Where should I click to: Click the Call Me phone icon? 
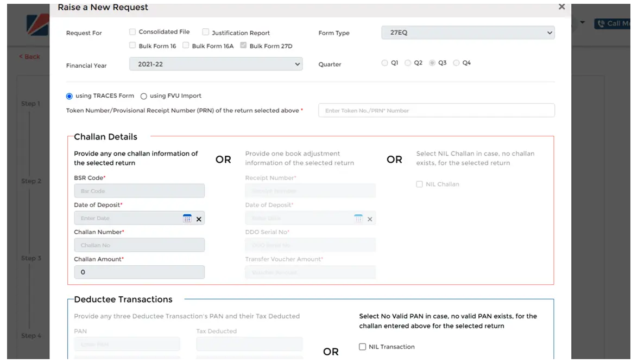[x=601, y=23]
